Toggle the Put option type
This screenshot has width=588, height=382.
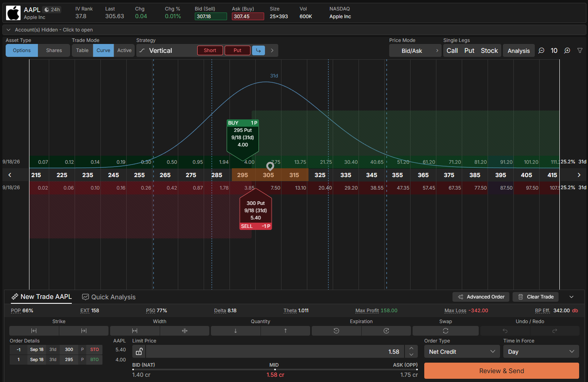click(x=238, y=50)
